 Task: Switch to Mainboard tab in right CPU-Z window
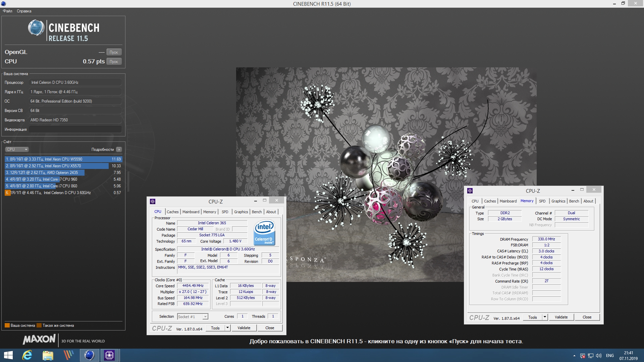coord(508,201)
